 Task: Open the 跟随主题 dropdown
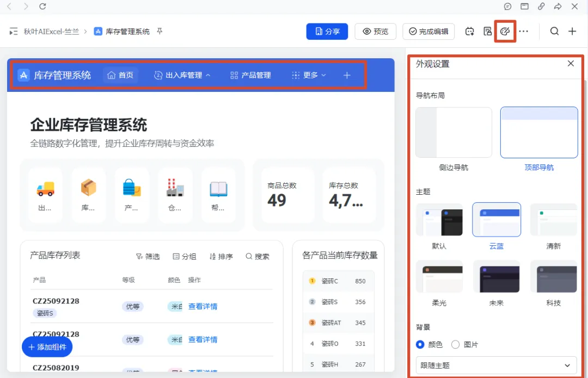coord(496,365)
